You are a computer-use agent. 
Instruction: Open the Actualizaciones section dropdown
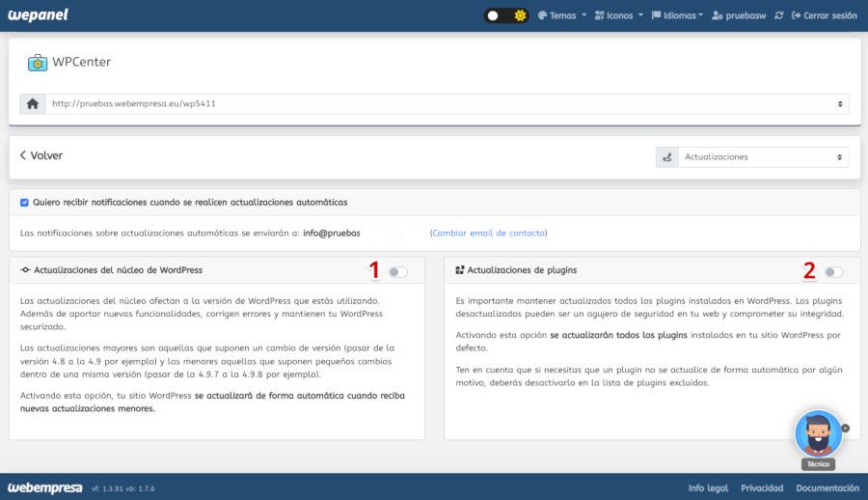[764, 157]
